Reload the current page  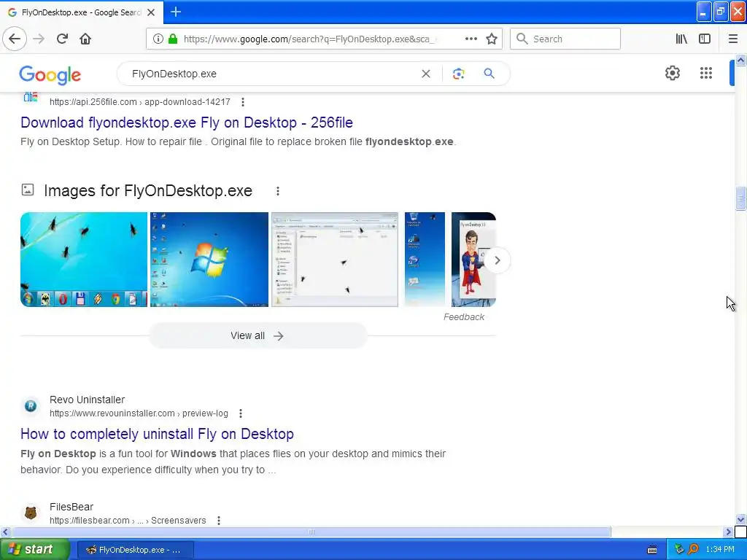[62, 39]
